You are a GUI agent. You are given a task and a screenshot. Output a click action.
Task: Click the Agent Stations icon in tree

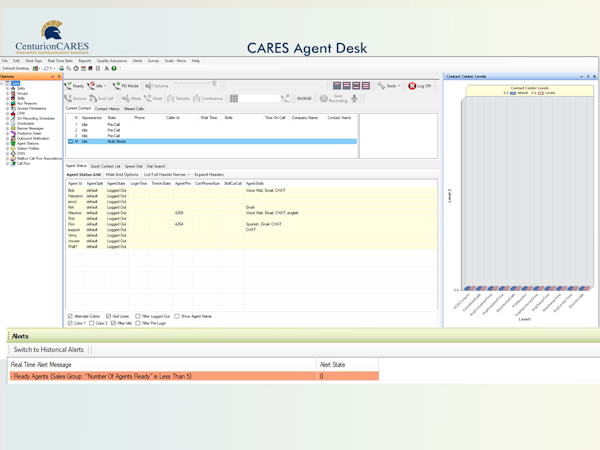coord(13,143)
